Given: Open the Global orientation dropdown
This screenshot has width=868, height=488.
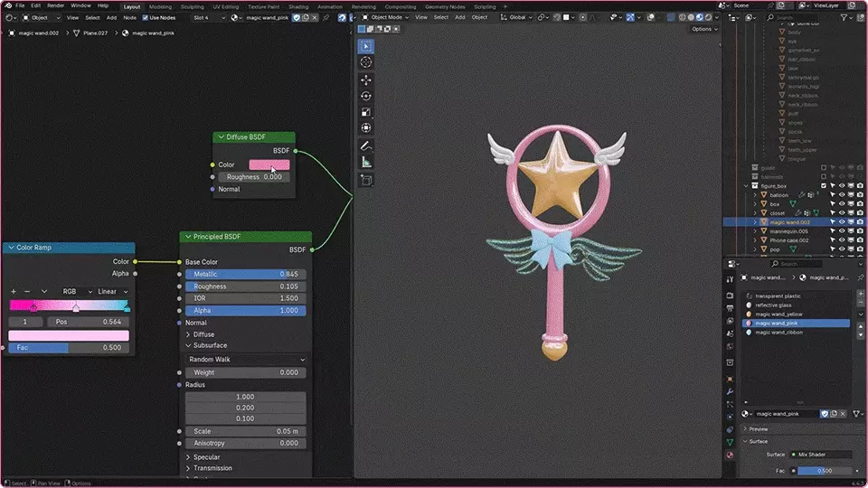Looking at the screenshot, I should pos(516,18).
